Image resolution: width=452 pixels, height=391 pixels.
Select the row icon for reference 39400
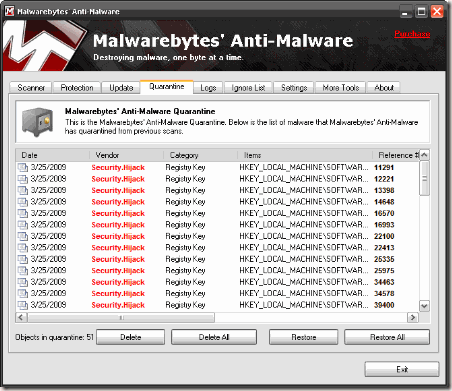[23, 305]
